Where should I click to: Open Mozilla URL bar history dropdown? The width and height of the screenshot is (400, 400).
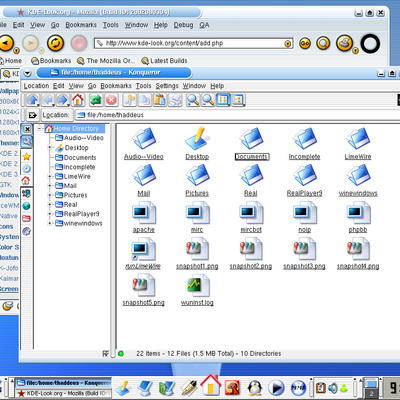pyautogui.click(x=287, y=44)
